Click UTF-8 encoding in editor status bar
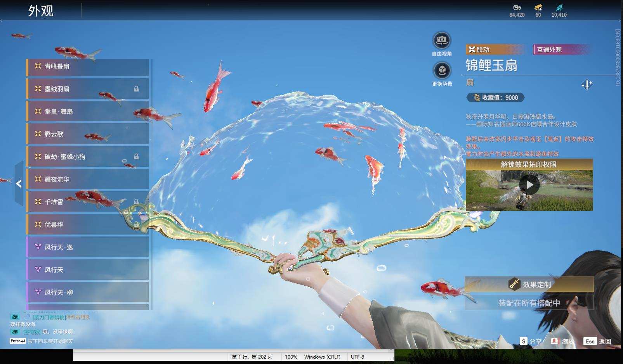 click(357, 357)
